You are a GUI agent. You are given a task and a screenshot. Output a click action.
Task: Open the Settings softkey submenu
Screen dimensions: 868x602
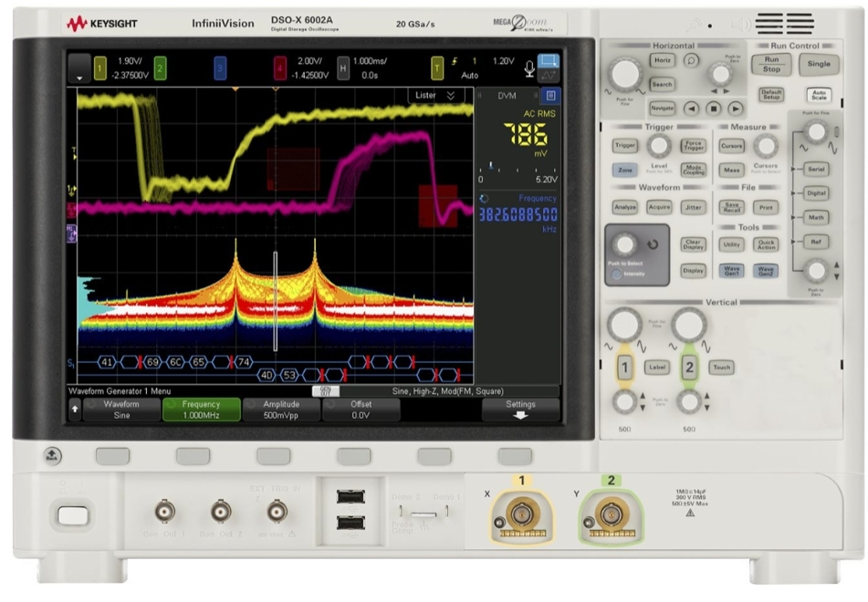tap(520, 410)
